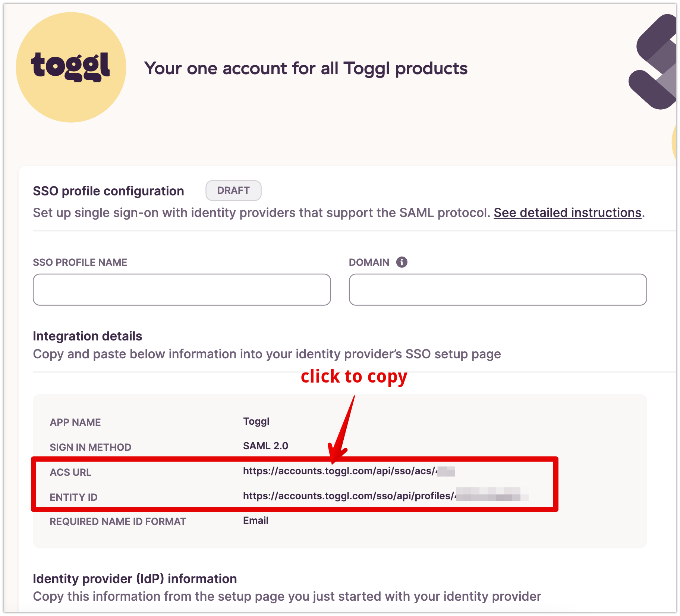Click the Toggl app name value

coord(256,421)
